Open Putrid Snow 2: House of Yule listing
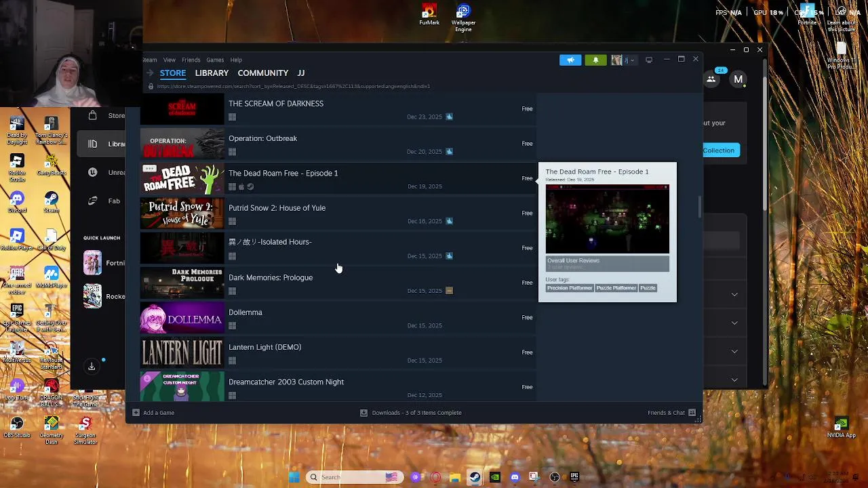The height and width of the screenshot is (488, 868). click(338, 213)
